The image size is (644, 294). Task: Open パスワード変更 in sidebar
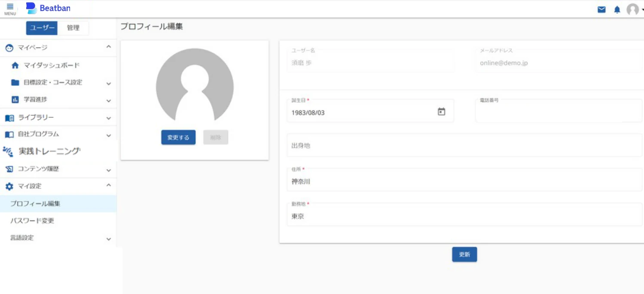[58, 221]
